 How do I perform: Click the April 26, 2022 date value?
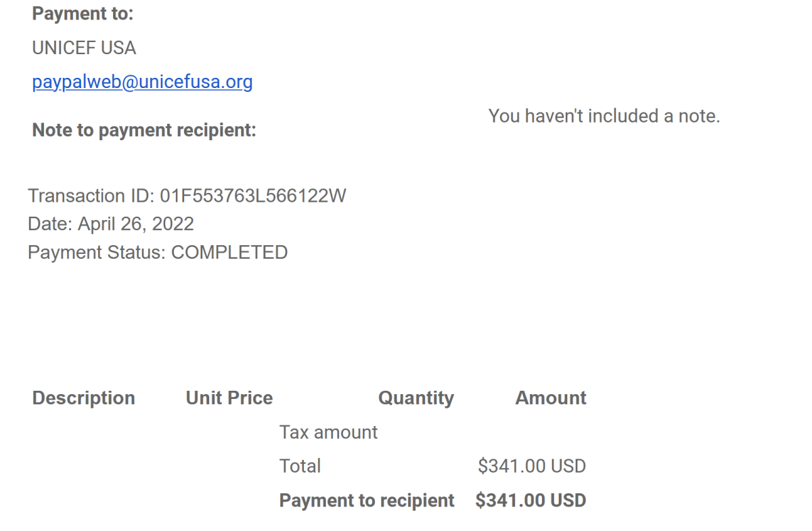pos(136,224)
